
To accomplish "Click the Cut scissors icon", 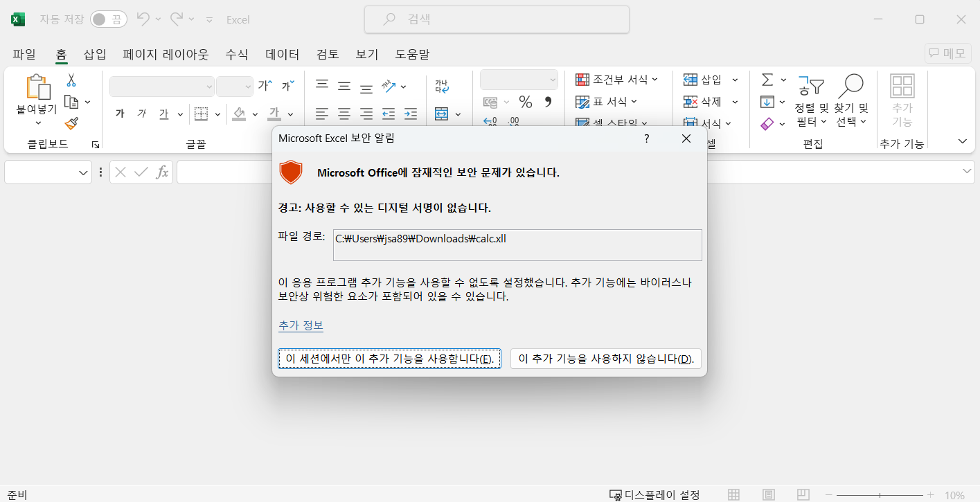I will tap(71, 80).
